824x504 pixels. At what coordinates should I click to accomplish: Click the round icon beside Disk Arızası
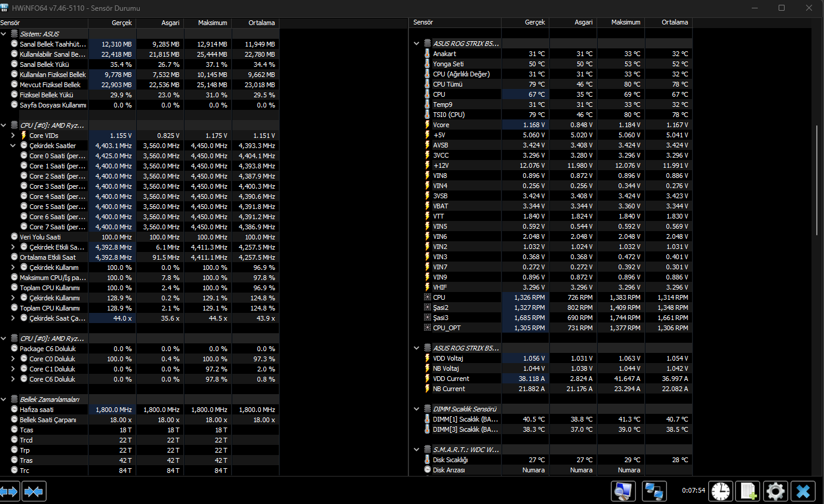tap(427, 470)
